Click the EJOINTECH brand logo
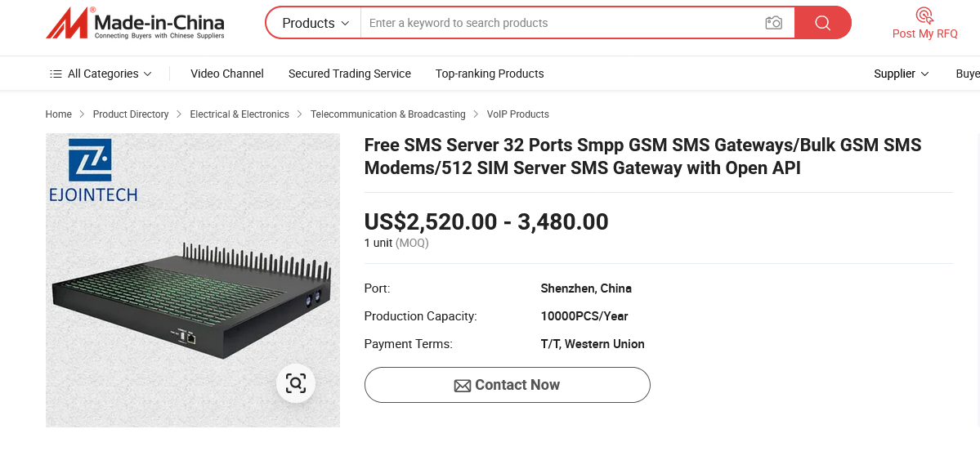Viewport: 980px width, 456px height. pyautogui.click(x=92, y=171)
